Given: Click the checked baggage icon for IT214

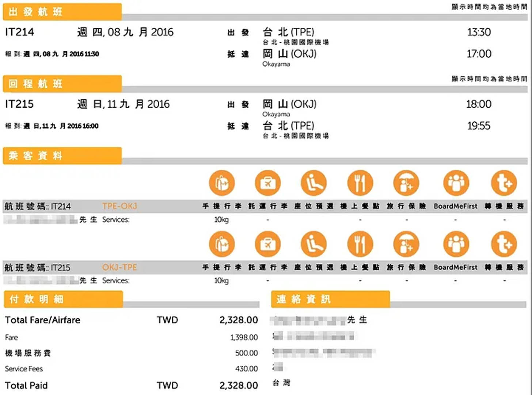Looking at the screenshot, I should [268, 183].
